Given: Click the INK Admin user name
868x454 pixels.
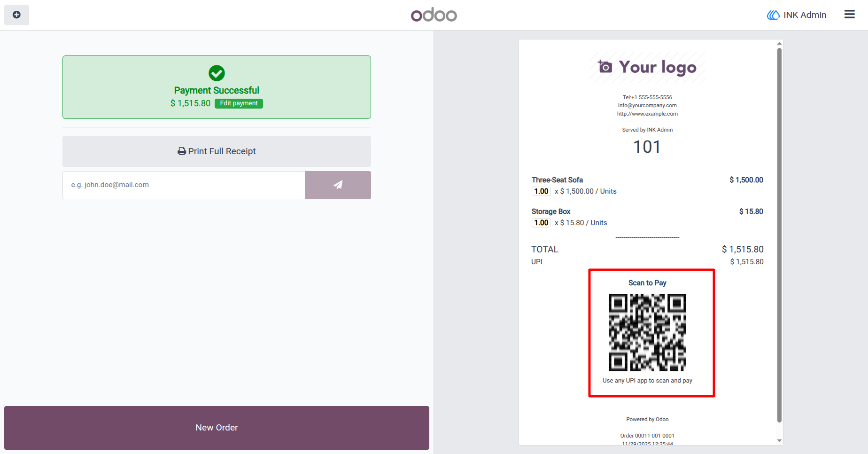Looking at the screenshot, I should tap(805, 15).
